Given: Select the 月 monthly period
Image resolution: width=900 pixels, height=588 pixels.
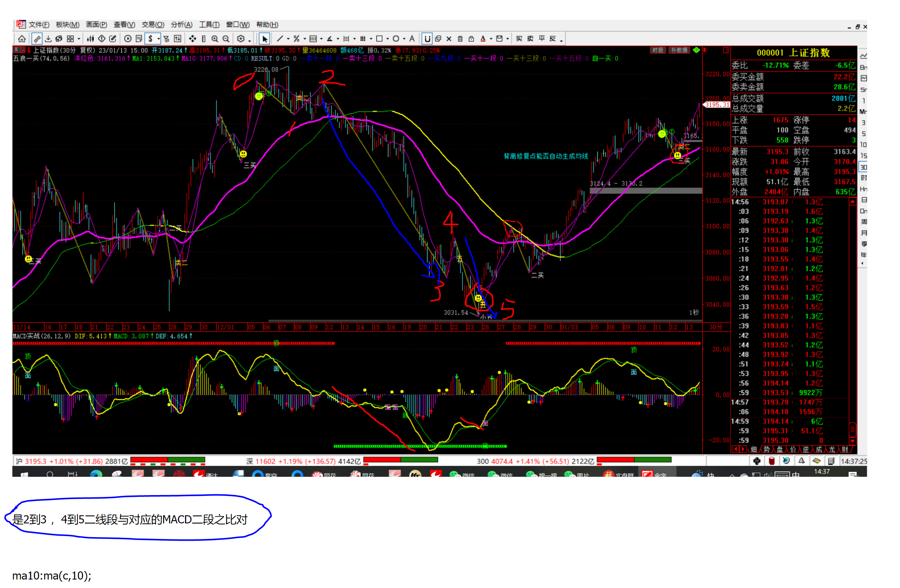Looking at the screenshot, I should coord(863,233).
